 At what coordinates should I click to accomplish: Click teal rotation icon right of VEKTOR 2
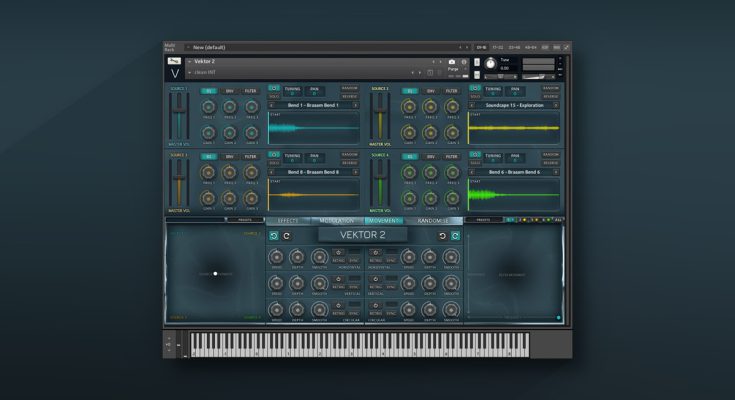(x=455, y=236)
